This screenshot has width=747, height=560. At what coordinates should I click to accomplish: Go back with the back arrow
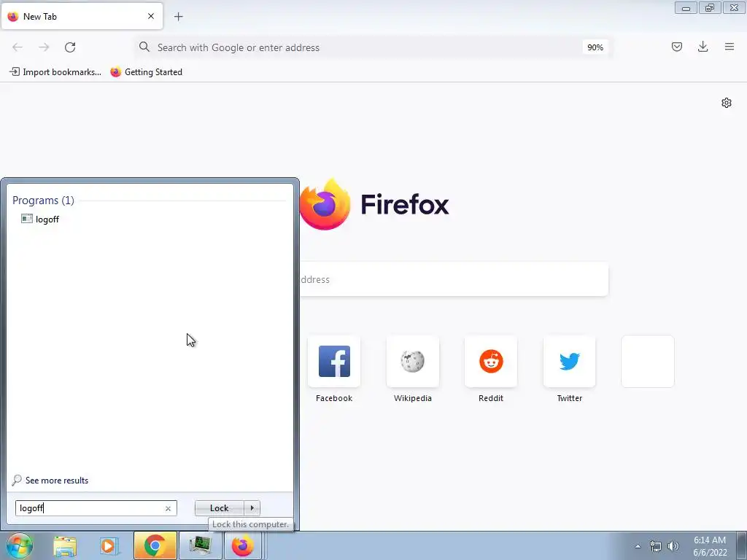click(18, 47)
